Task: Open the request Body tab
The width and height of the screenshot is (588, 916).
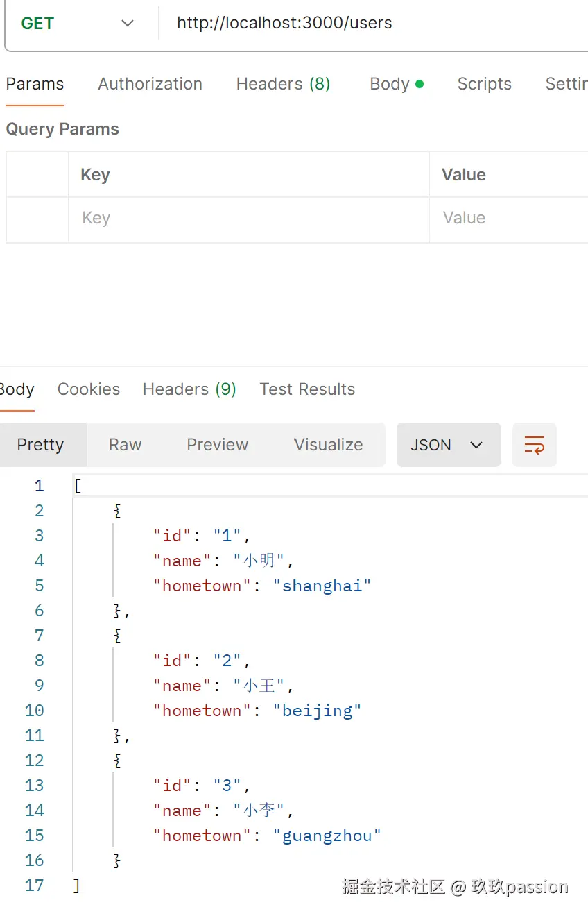Action: tap(396, 84)
